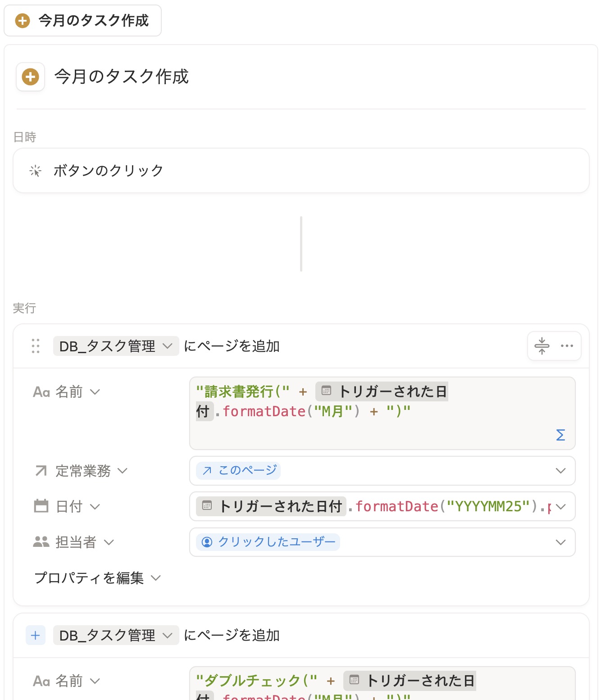Open the 名前 property dropdown in first action
601x700 pixels.
(x=66, y=392)
